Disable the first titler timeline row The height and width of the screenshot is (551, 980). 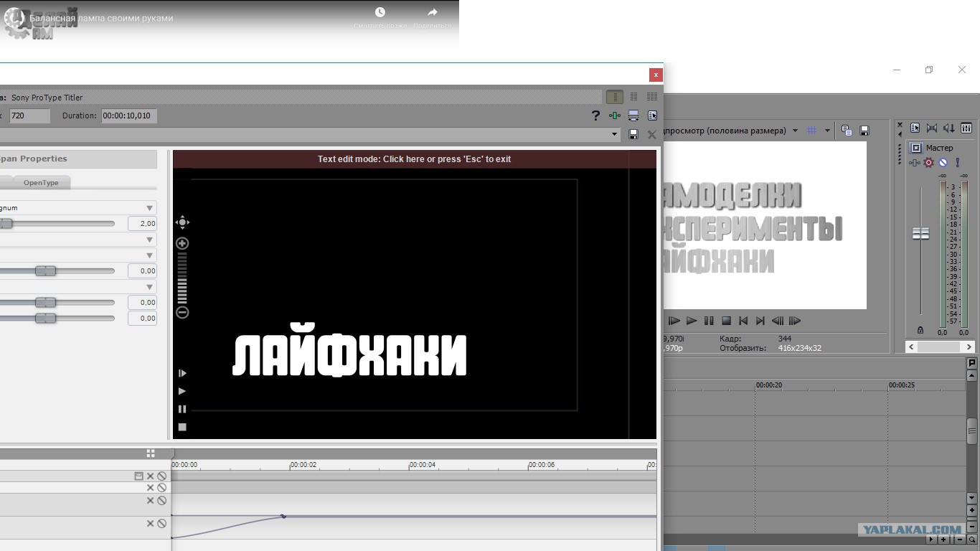pos(162,476)
